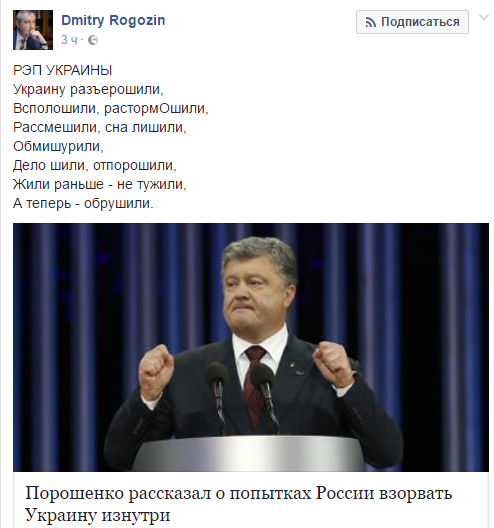Screen dimensions: 494x528
Task: Click the line 'Украину разъерошили,'
Action: [88, 90]
